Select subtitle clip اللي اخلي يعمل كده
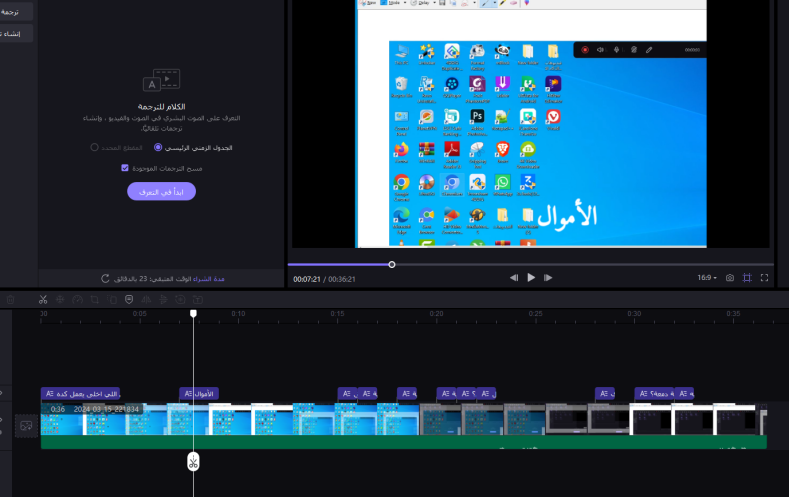The height and width of the screenshot is (497, 789). [80, 393]
